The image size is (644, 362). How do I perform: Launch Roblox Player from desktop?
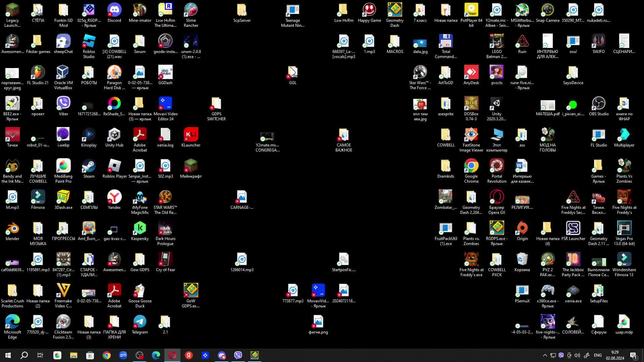click(114, 169)
